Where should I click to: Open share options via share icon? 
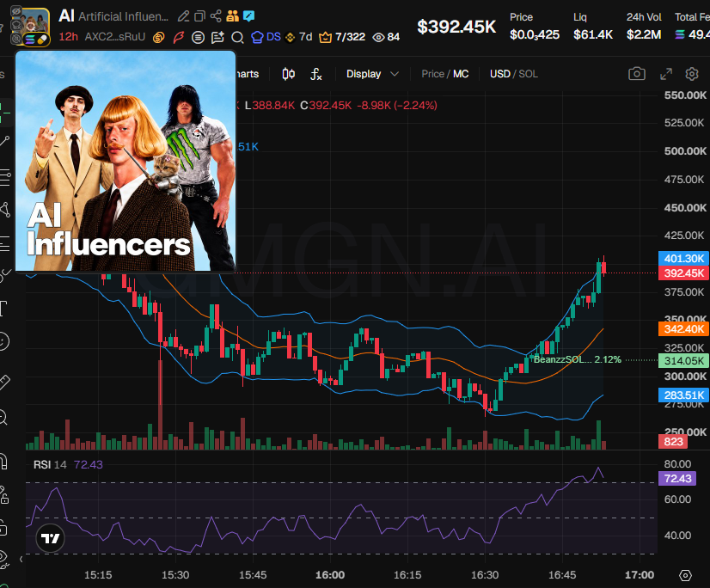(x=216, y=16)
